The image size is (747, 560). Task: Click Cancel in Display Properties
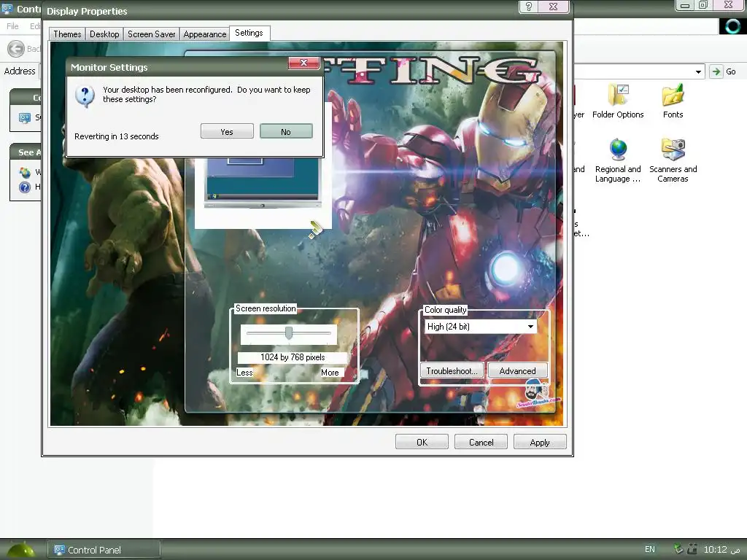(x=481, y=443)
